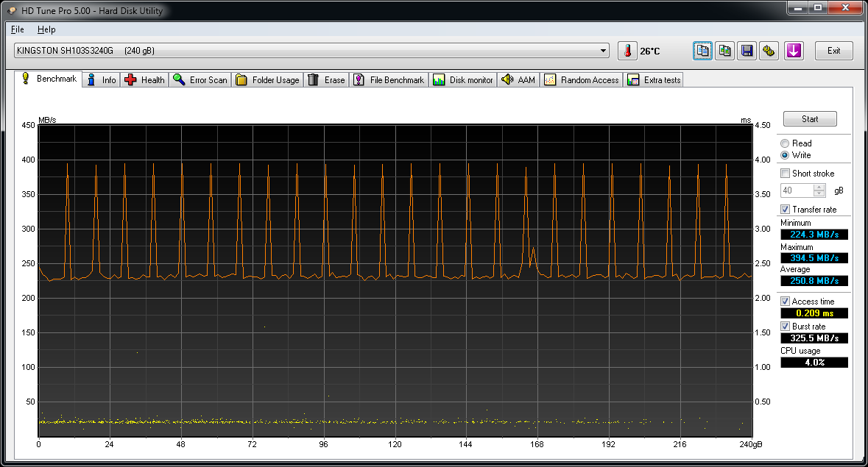Go to the Error Scan tab
This screenshot has height=467, width=868.
(200, 80)
